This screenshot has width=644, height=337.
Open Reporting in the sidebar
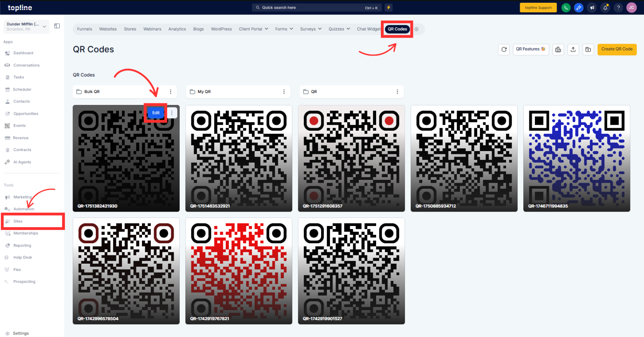tap(22, 246)
